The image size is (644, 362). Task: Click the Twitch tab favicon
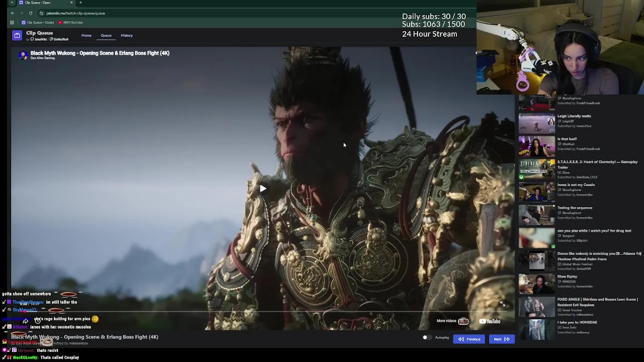[21, 3]
